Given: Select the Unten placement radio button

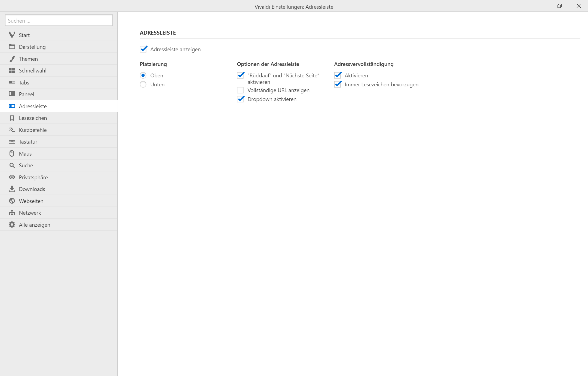Looking at the screenshot, I should click(x=143, y=84).
